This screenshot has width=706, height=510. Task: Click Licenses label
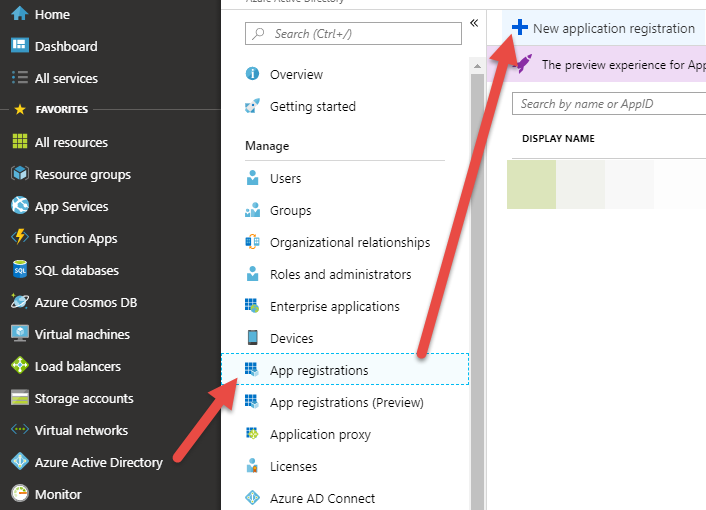click(294, 466)
